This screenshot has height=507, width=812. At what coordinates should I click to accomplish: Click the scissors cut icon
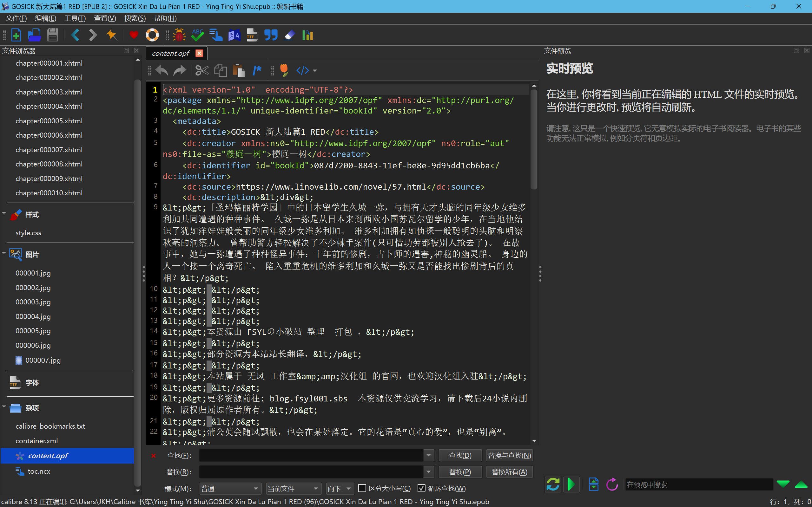(202, 70)
